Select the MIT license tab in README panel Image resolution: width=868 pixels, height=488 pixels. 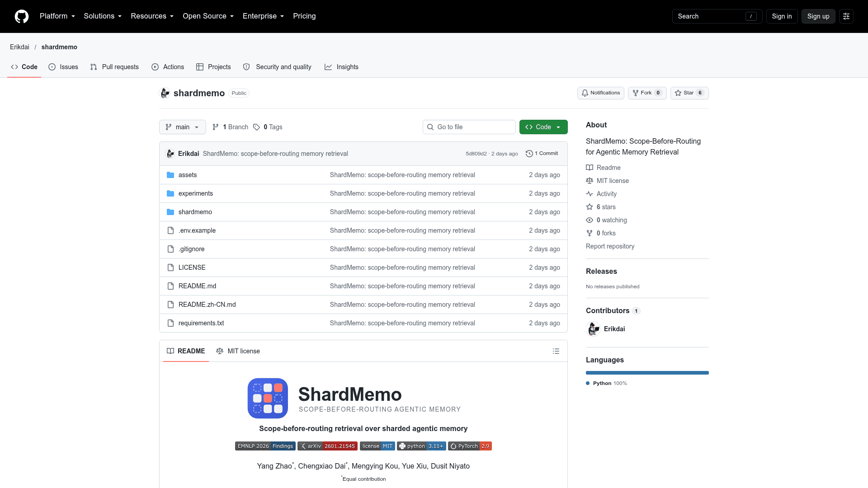tap(238, 351)
